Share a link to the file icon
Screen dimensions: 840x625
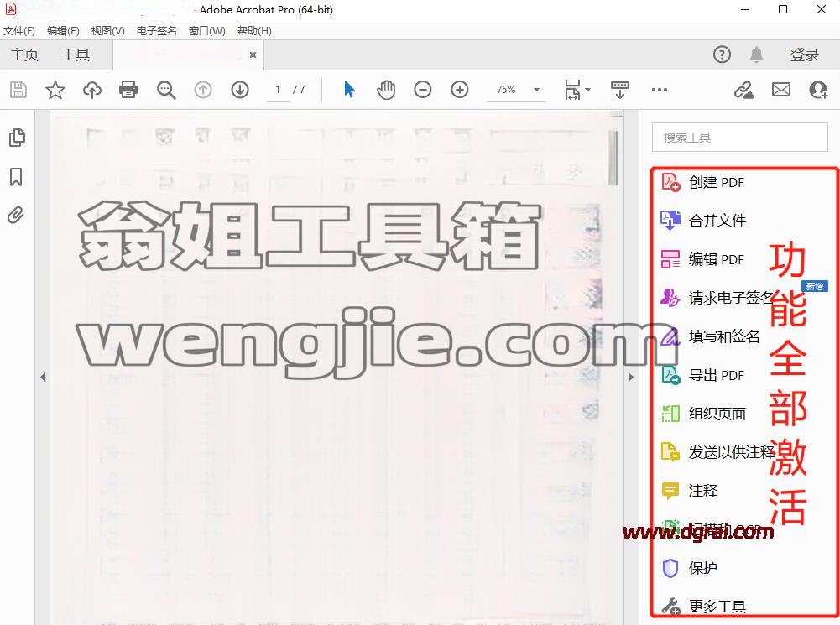click(x=744, y=90)
